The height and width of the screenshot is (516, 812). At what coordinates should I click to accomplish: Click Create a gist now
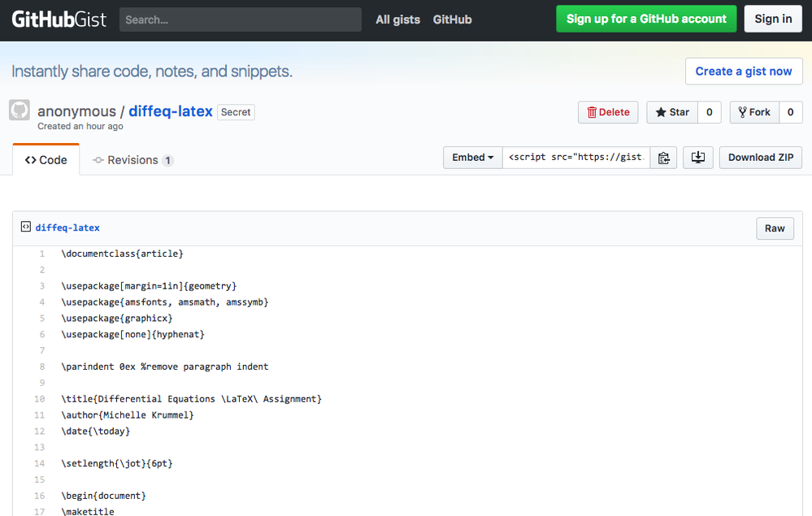pos(743,72)
